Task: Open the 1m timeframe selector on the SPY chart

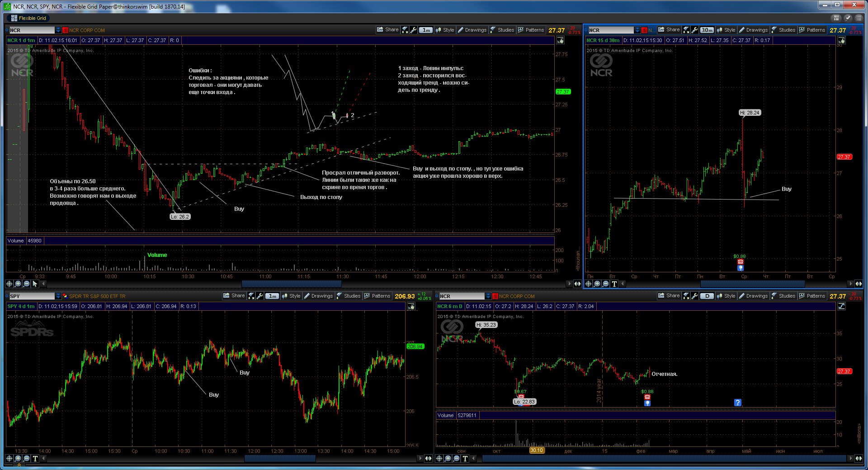Action: point(272,296)
